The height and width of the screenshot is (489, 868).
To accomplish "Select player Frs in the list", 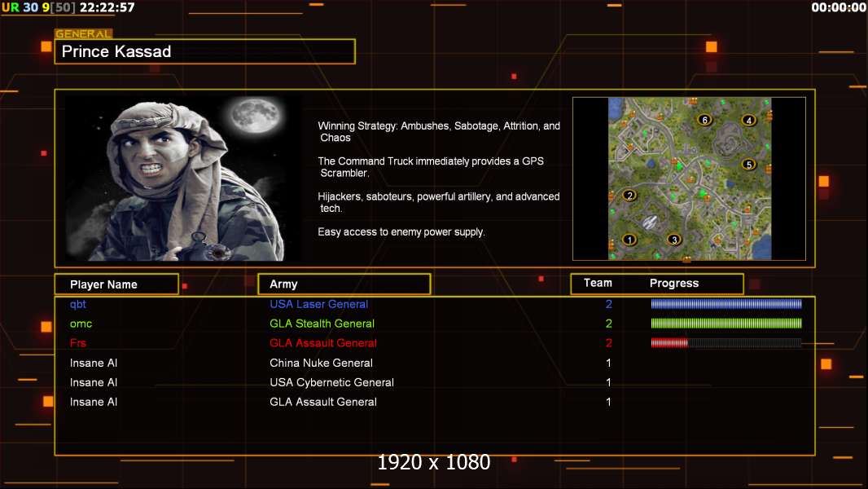I will tap(78, 343).
